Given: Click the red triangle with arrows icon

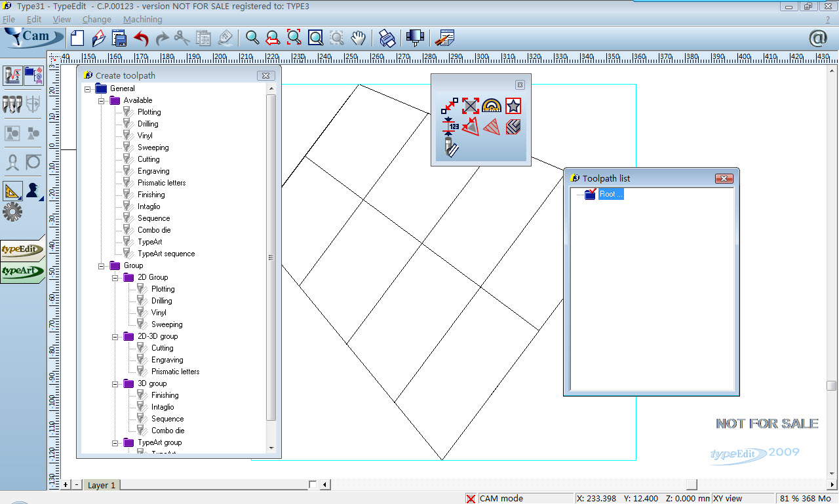Looking at the screenshot, I should coord(471,126).
